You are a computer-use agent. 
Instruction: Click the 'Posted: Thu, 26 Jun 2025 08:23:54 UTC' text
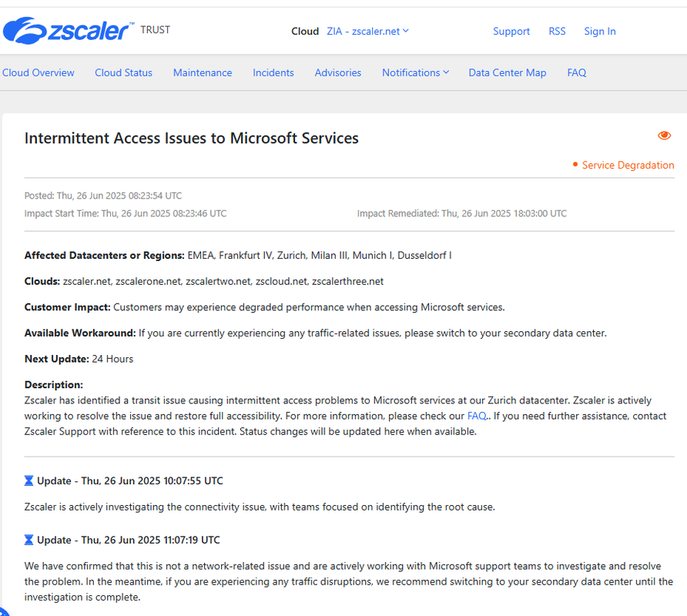click(x=103, y=196)
